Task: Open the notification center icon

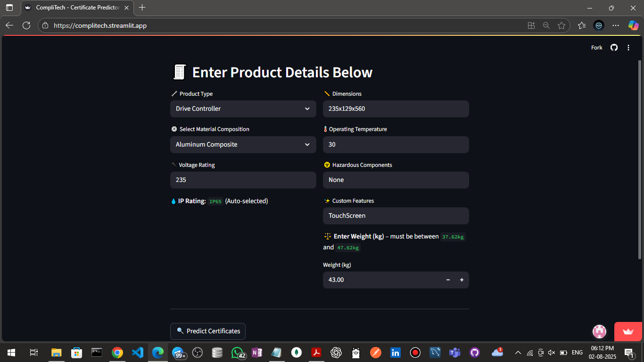Action: (x=628, y=353)
